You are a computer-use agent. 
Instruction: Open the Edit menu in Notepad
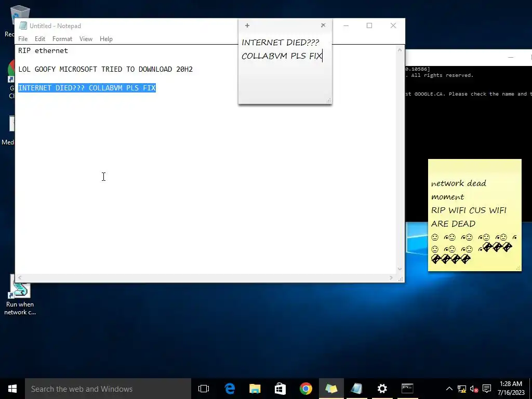pyautogui.click(x=39, y=39)
